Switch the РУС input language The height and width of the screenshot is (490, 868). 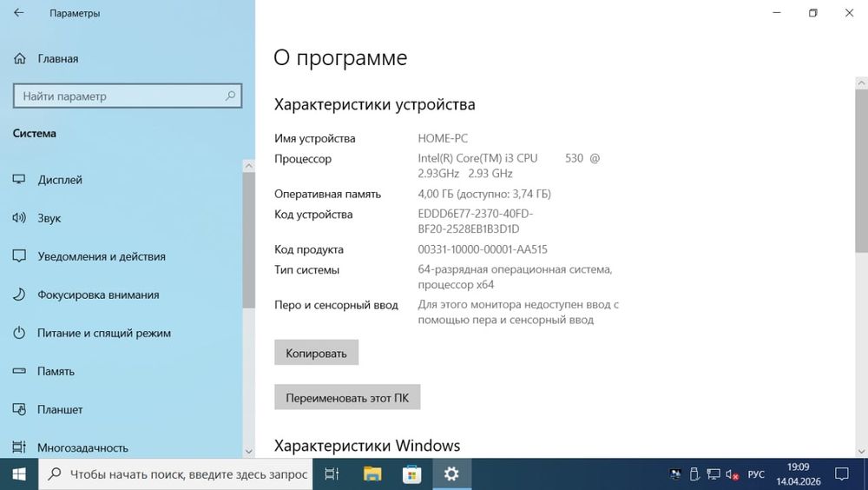click(x=756, y=474)
